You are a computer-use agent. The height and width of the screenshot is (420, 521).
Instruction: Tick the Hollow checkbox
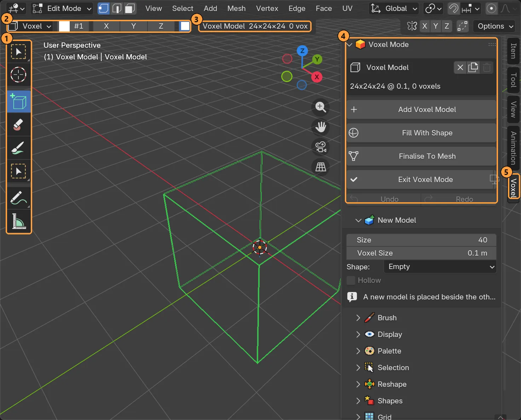pos(351,280)
